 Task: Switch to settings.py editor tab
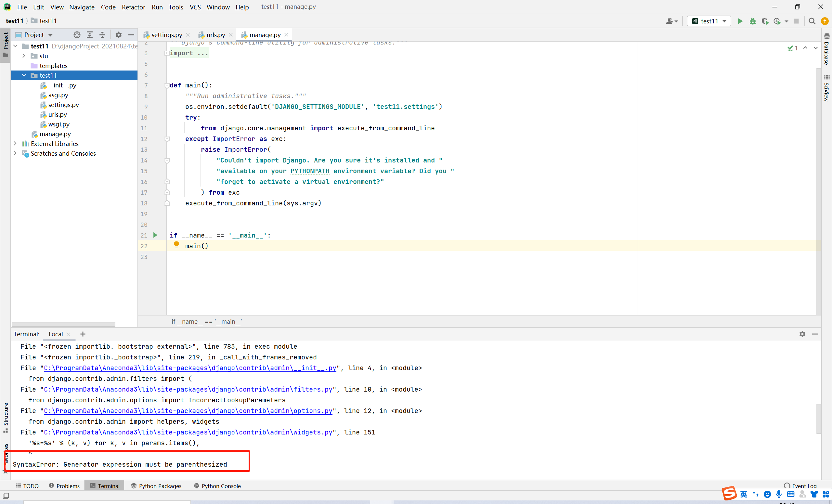coord(166,35)
